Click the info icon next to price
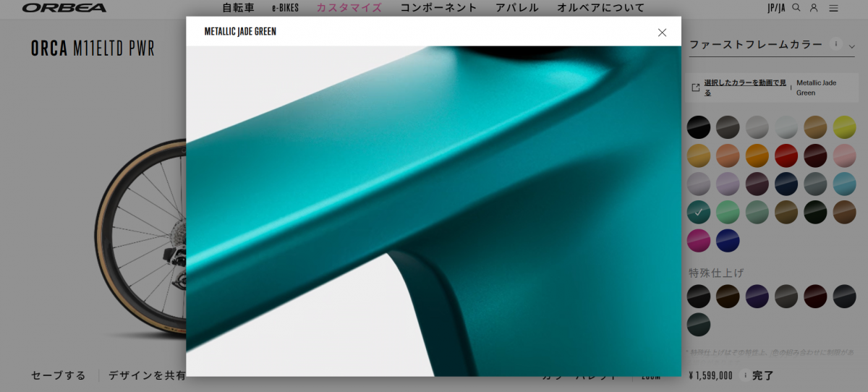 point(745,375)
